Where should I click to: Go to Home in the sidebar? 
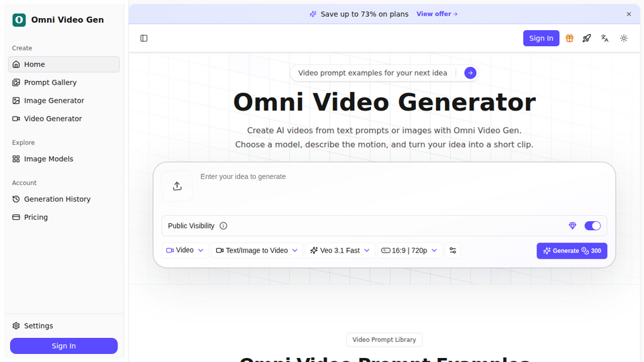pos(64,64)
